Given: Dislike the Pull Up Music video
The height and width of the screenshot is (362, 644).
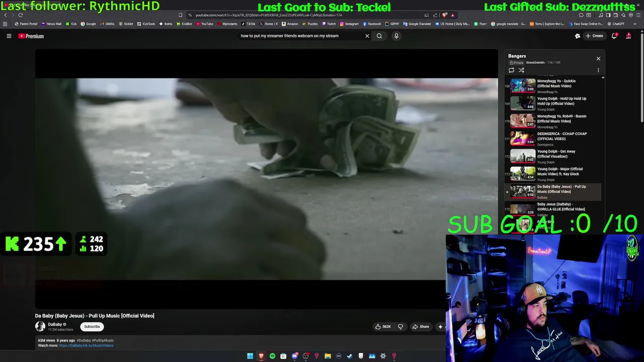Looking at the screenshot, I should [x=400, y=327].
